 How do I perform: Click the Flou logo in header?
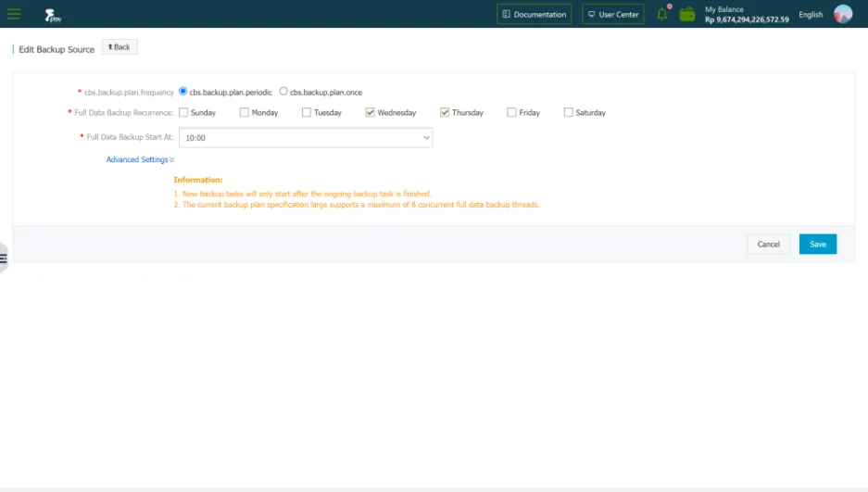(53, 15)
